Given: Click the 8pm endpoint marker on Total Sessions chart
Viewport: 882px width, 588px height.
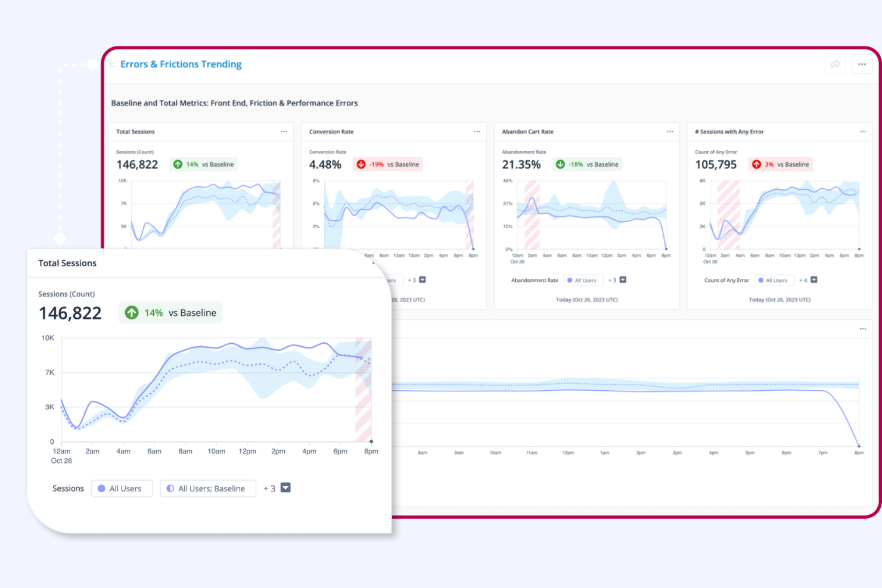Looking at the screenshot, I should (371, 442).
